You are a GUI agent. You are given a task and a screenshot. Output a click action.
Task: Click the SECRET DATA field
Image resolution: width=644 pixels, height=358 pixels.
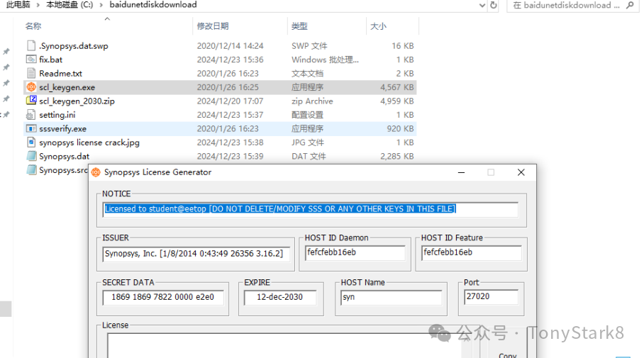tap(162, 297)
